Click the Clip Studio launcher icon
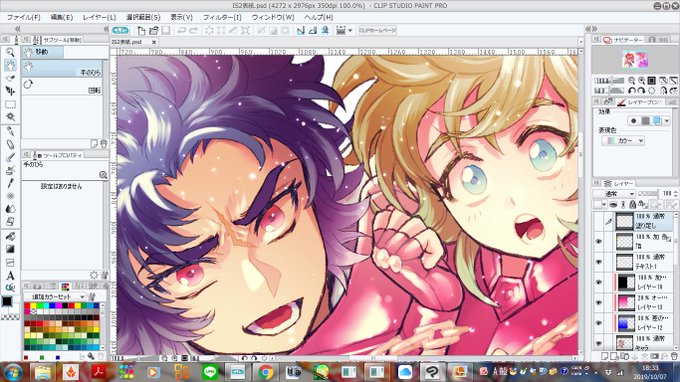 tap(120, 30)
